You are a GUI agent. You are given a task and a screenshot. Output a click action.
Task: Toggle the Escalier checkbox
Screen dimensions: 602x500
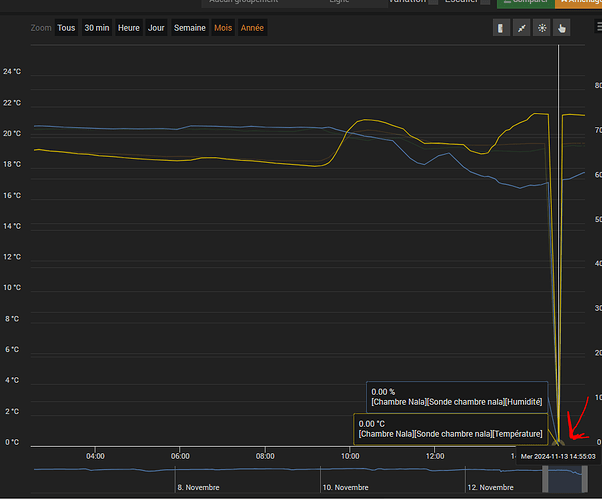(485, 3)
